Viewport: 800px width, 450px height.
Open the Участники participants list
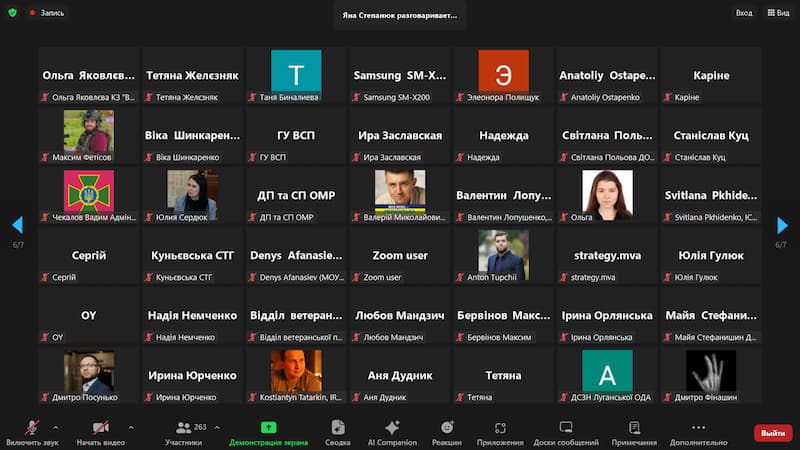[184, 431]
